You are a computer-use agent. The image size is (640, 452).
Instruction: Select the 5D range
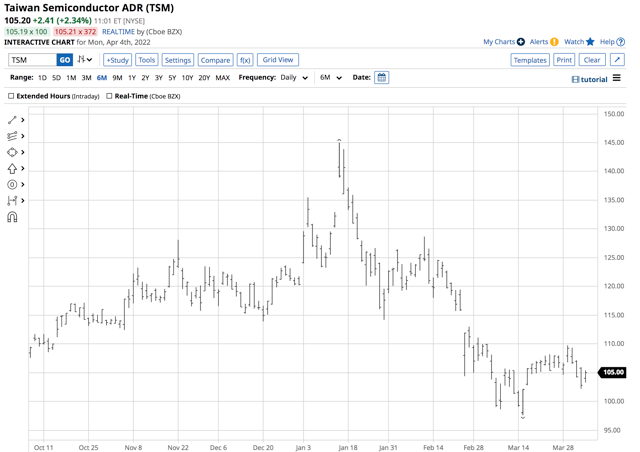tap(56, 78)
